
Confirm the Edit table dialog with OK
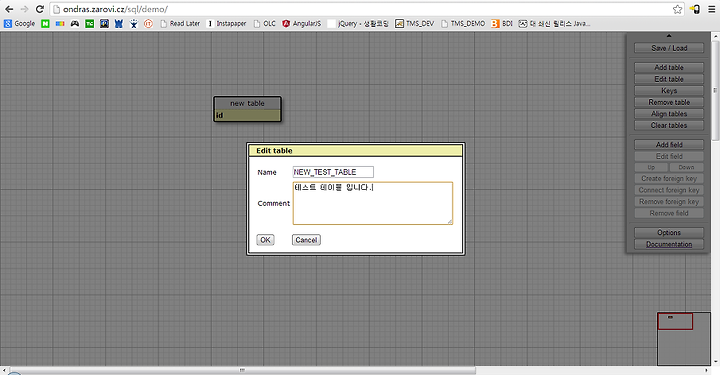coord(265,240)
